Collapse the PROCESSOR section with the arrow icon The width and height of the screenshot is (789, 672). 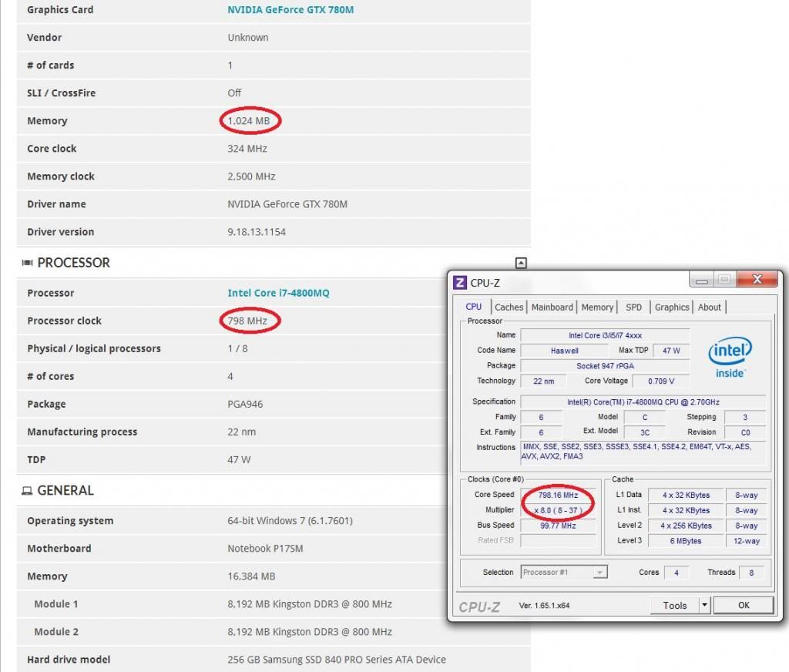(x=521, y=263)
